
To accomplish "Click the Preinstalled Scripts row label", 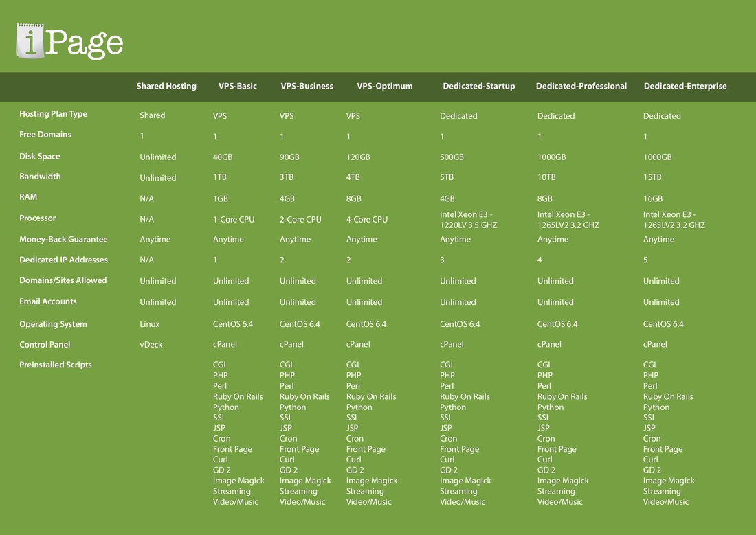I will point(55,365).
